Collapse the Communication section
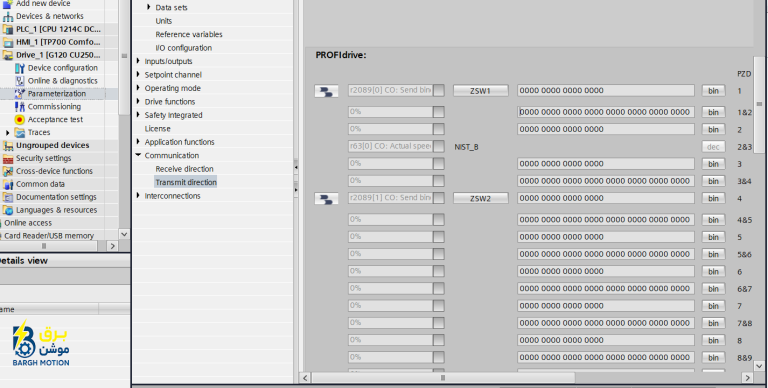The height and width of the screenshot is (388, 768). coord(138,155)
